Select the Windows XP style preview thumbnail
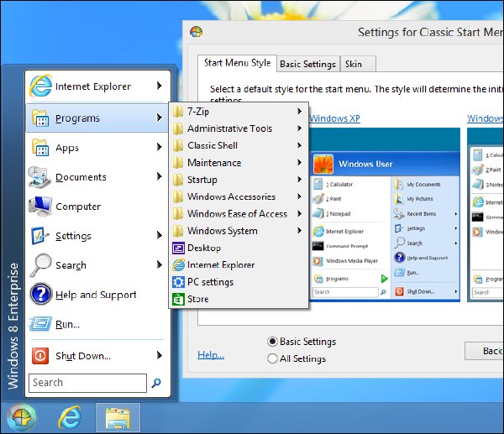The image size is (504, 434). coord(385,215)
